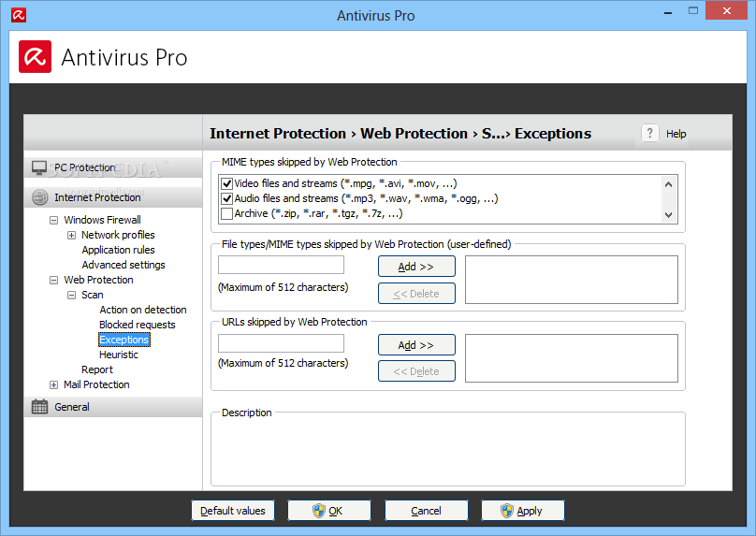Click the file types/MIME types input field
The height and width of the screenshot is (536, 756).
pyautogui.click(x=281, y=265)
